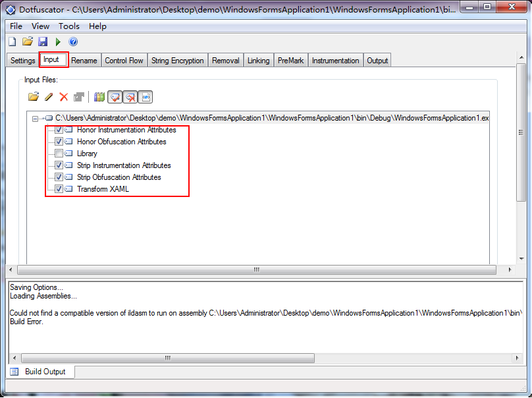
Task: Select the Library tree row label
Action: point(87,154)
